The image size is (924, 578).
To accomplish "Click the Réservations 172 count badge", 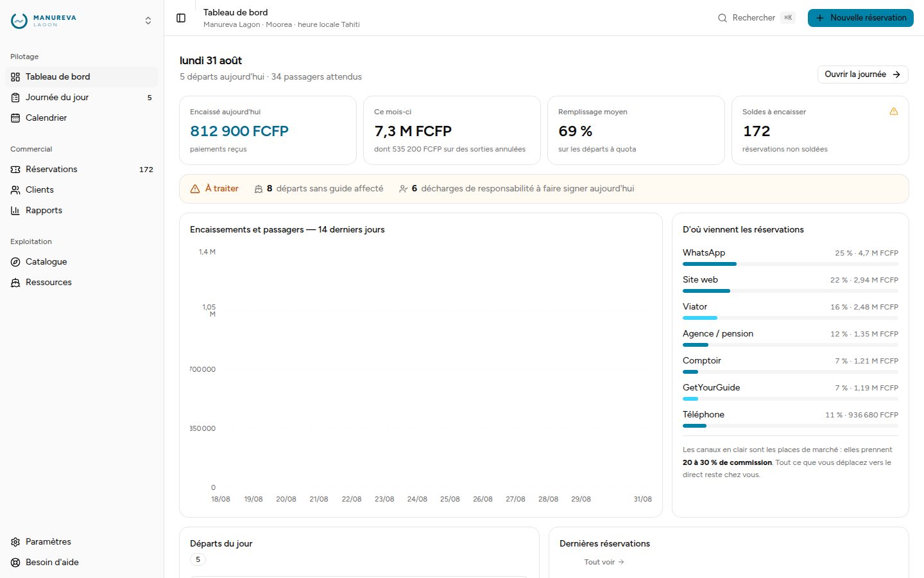I will 146,170.
